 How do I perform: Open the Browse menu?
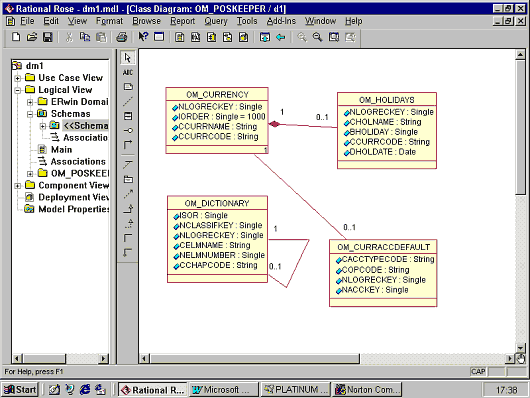pos(146,21)
